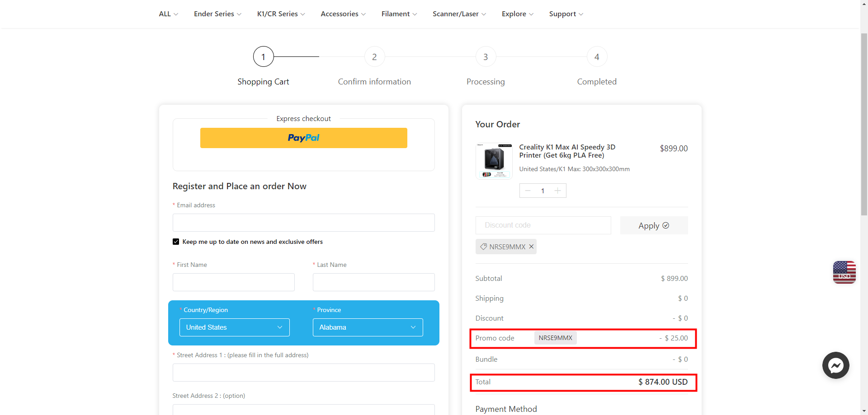Click the plus icon to increase quantity
The image size is (868, 415).
pos(557,191)
